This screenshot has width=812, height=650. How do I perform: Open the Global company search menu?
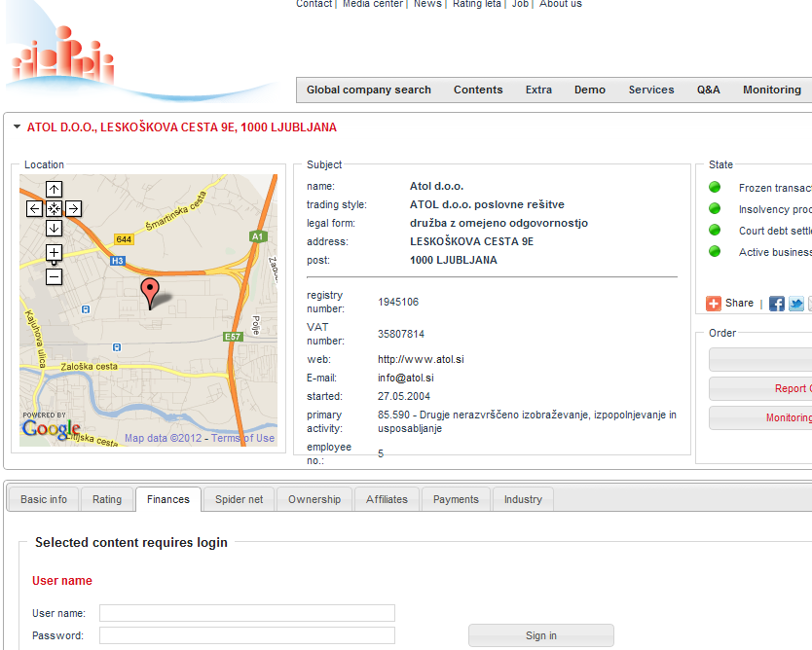coord(368,90)
